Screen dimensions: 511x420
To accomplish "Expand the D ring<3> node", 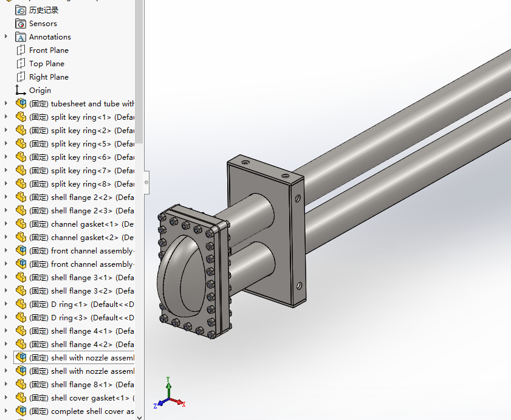I will (x=6, y=317).
